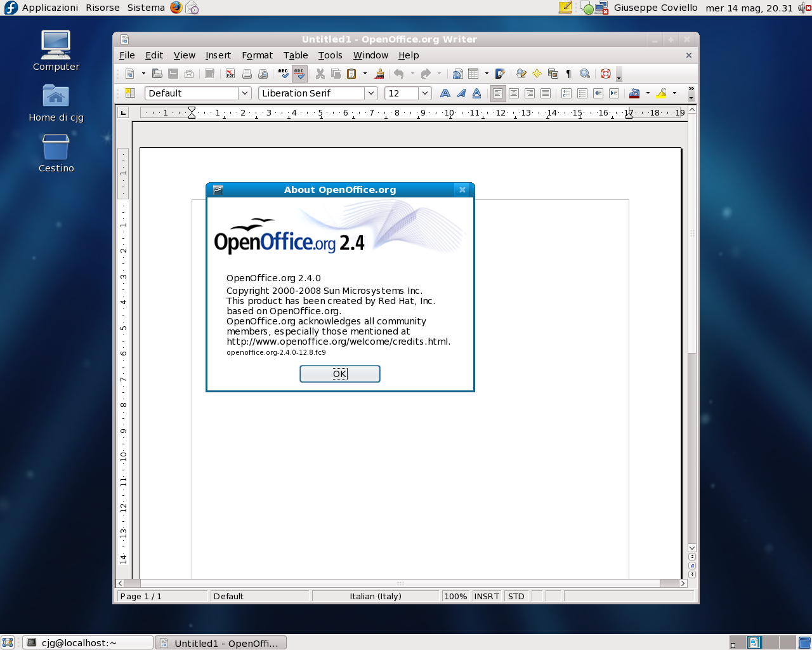The height and width of the screenshot is (650, 812).
Task: Click the Insert Table toolbar icon
Action: coord(473,74)
